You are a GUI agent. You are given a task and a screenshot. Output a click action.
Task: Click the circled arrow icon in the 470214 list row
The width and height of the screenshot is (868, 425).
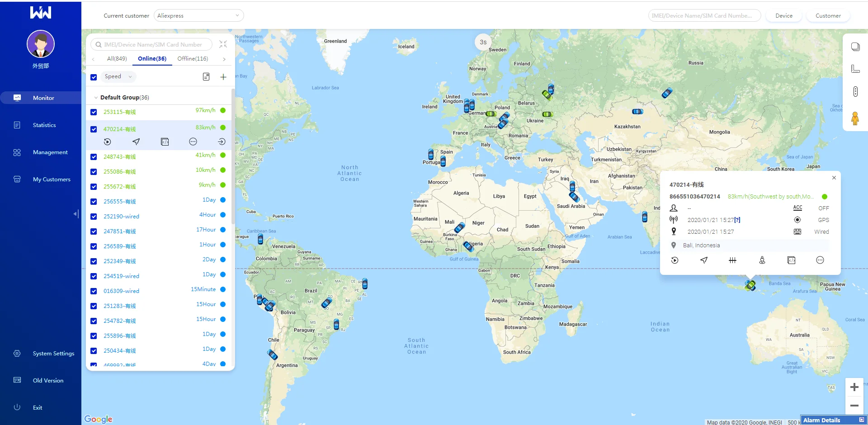click(222, 142)
